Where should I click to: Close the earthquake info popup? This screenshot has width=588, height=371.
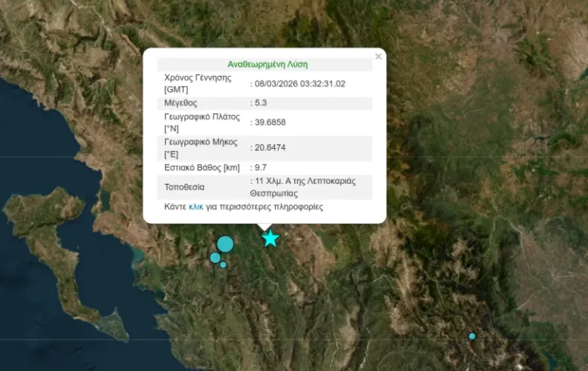pyautogui.click(x=378, y=57)
